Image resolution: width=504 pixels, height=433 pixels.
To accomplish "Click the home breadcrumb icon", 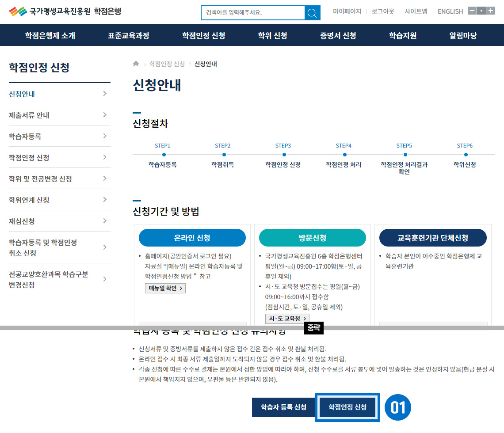I will (x=136, y=64).
